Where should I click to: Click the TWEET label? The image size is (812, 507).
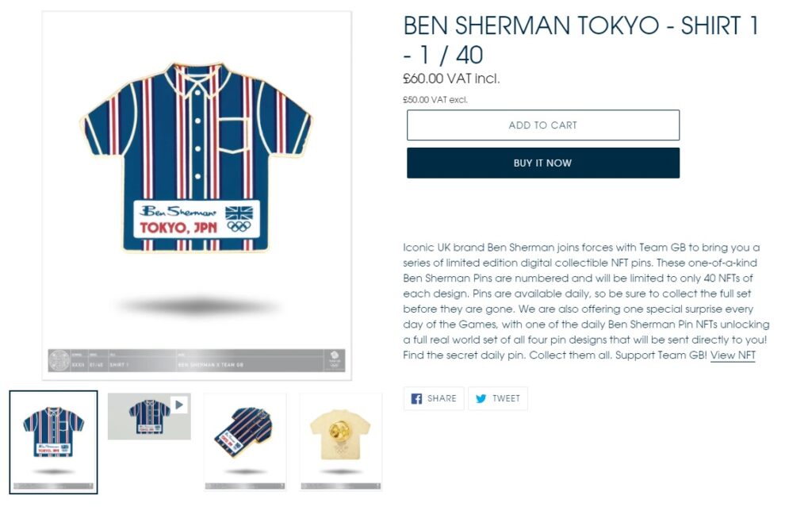point(506,398)
